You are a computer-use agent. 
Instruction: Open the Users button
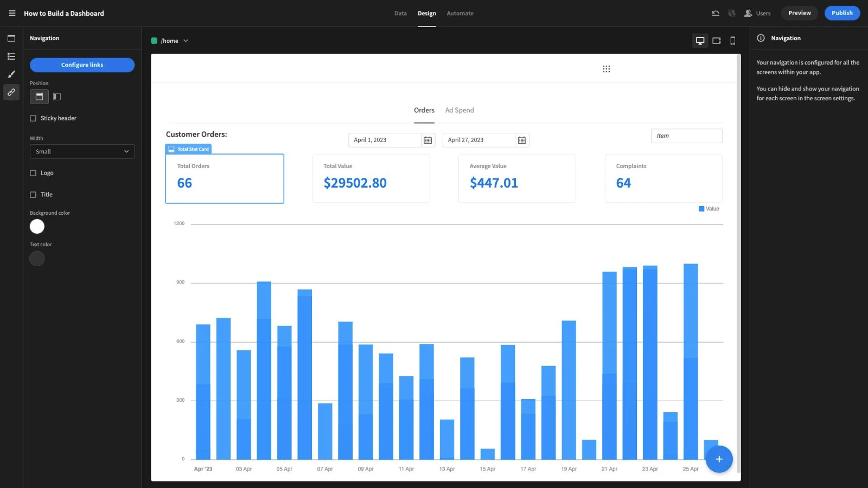[757, 13]
